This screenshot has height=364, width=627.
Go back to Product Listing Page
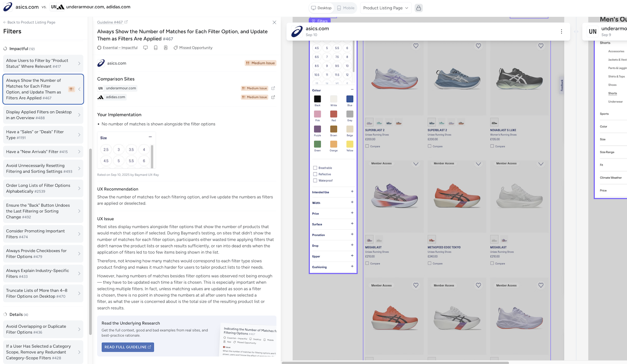29,22
